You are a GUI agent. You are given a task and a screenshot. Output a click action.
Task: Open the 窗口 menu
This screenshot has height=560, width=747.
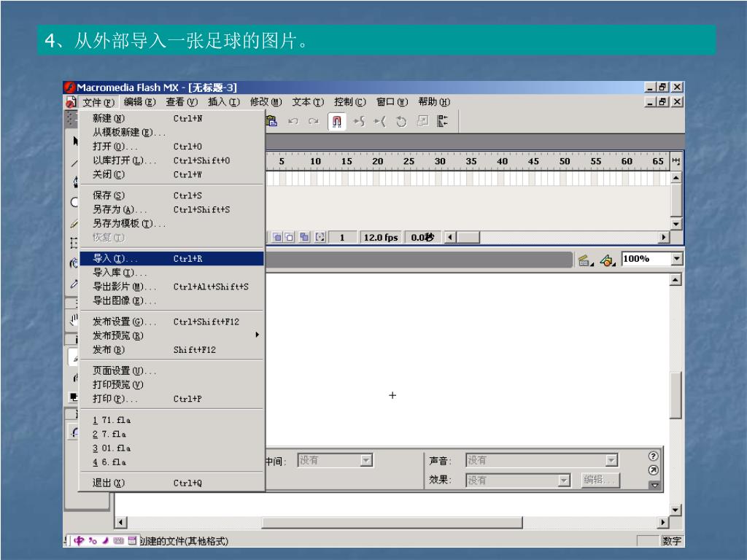[392, 102]
